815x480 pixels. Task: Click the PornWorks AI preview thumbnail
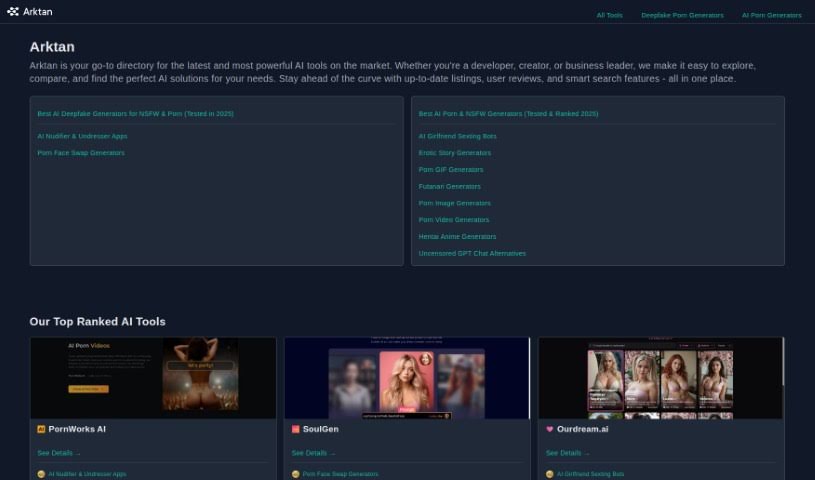(x=153, y=377)
